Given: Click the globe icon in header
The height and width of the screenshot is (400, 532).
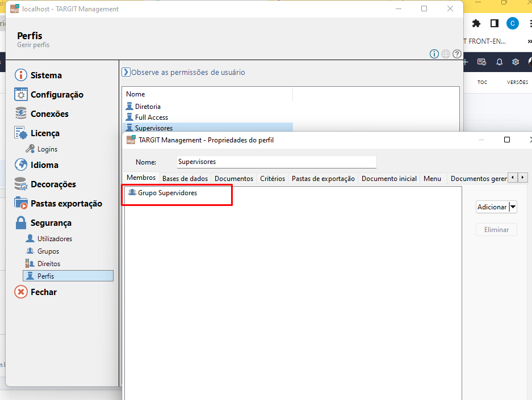Looking at the screenshot, I should click(x=446, y=54).
